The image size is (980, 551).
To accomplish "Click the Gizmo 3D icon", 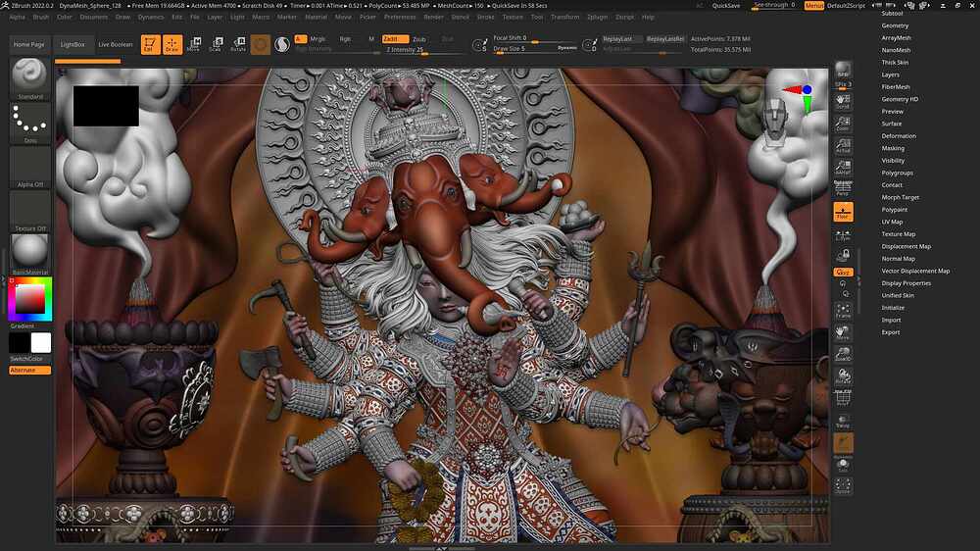I will (260, 44).
